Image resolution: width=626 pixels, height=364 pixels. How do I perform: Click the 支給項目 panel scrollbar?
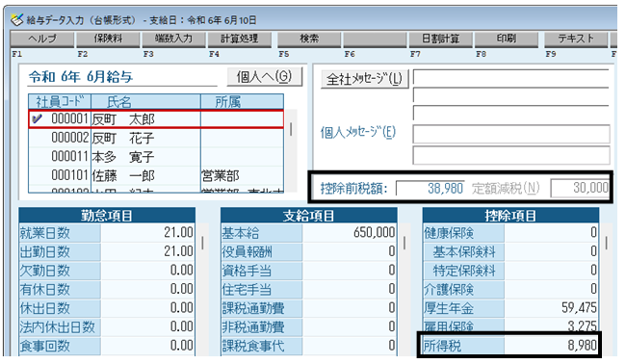[x=404, y=289]
